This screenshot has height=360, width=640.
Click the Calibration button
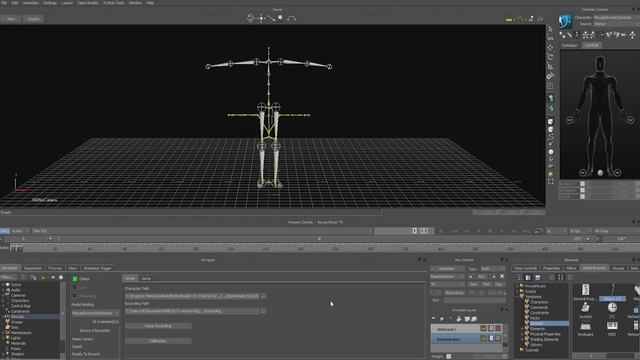point(158,341)
